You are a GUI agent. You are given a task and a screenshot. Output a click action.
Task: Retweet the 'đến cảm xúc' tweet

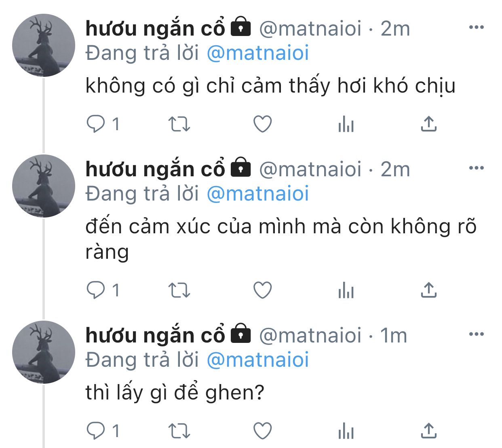point(179,290)
